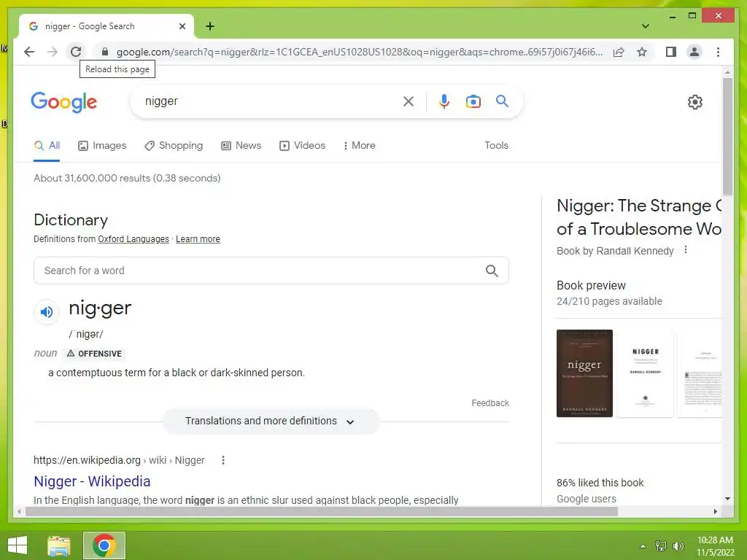Focus the main Google search box
Screen dimensions: 747x560
(x=271, y=101)
